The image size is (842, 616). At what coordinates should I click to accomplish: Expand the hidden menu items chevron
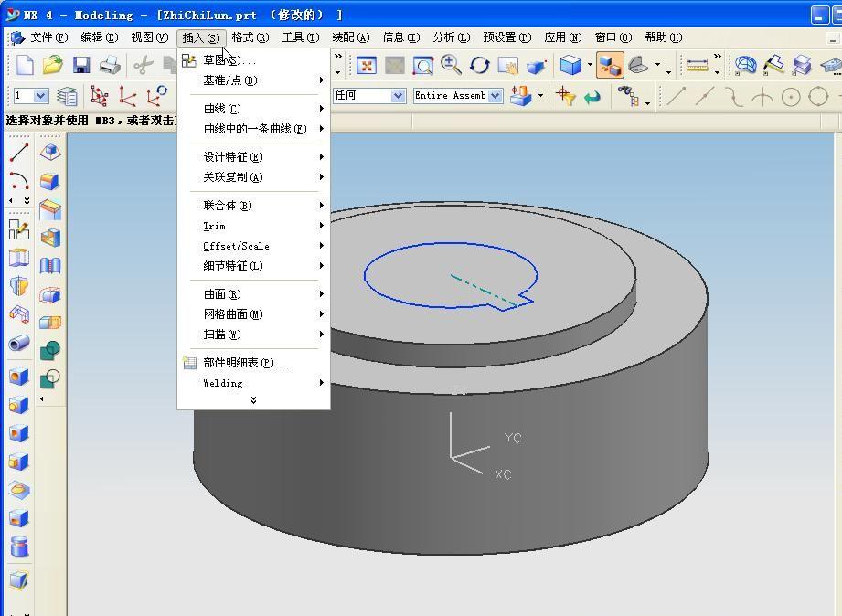click(x=253, y=399)
